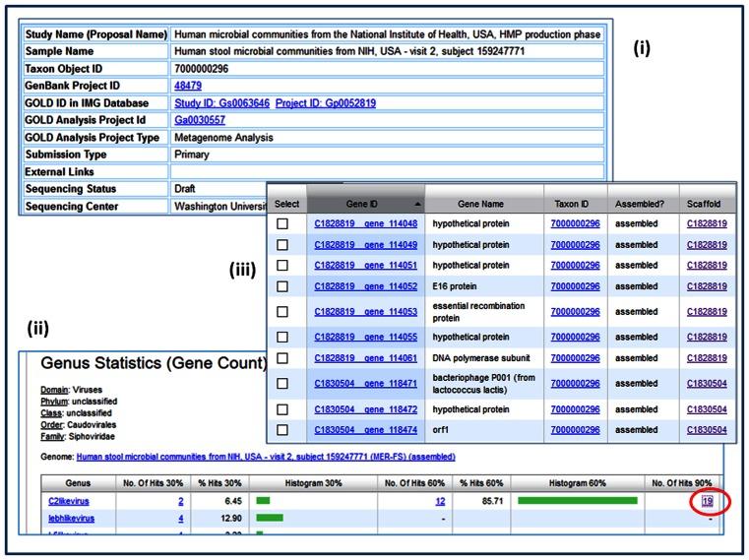Viewport: 749px width, 560px height.
Task: Open scaffold C1828819 in DNA polymerase row
Action: (x=707, y=358)
